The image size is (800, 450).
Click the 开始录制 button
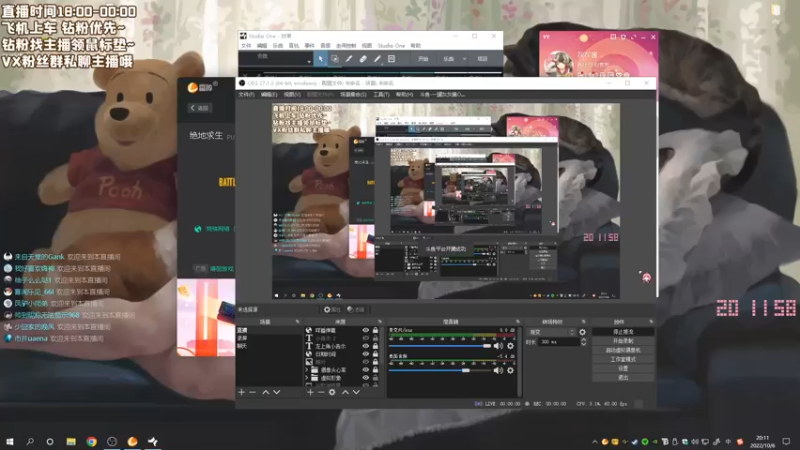pyautogui.click(x=623, y=341)
